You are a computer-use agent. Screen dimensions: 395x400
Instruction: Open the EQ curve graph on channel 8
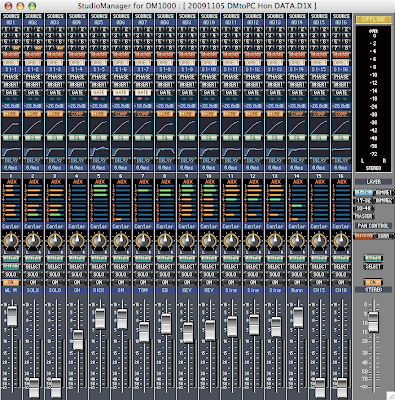click(165, 150)
